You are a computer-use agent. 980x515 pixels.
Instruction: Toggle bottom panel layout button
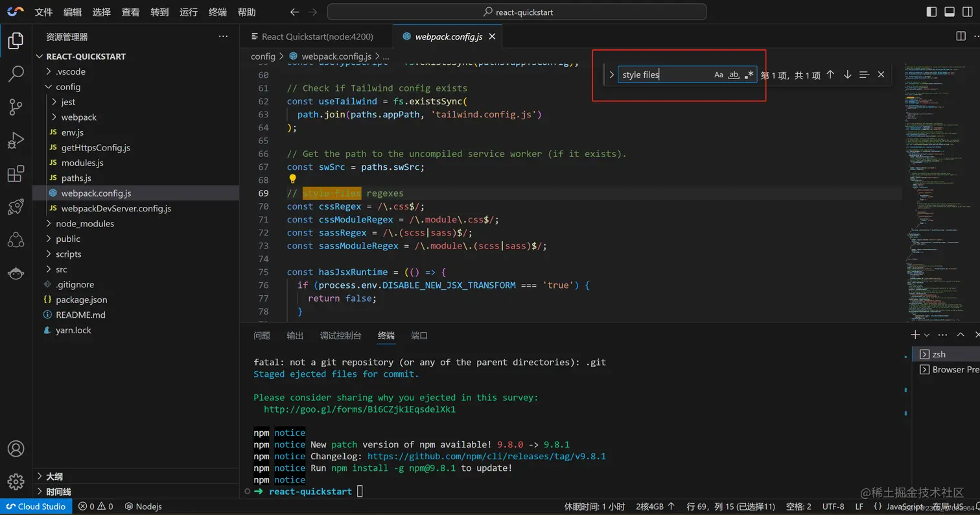950,12
